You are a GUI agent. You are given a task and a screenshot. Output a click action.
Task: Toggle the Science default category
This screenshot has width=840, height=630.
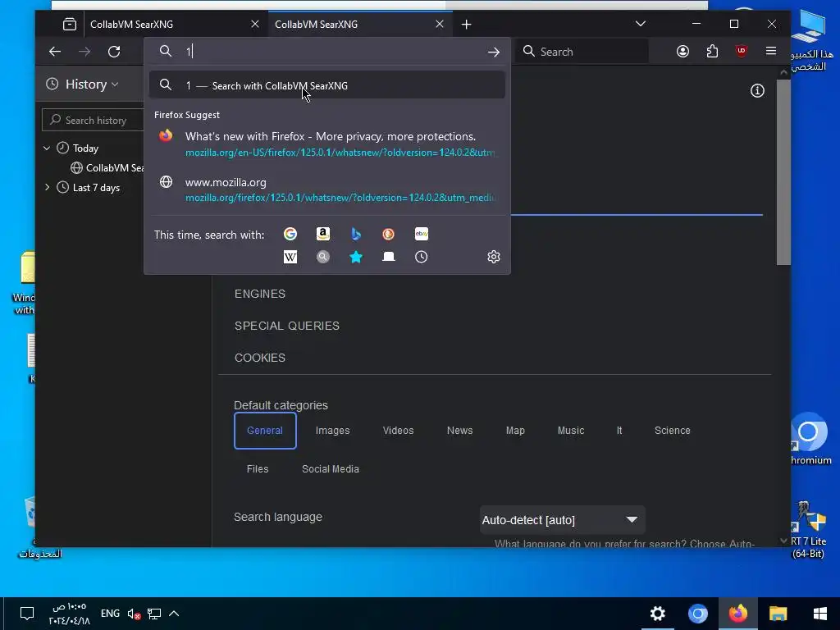click(673, 431)
